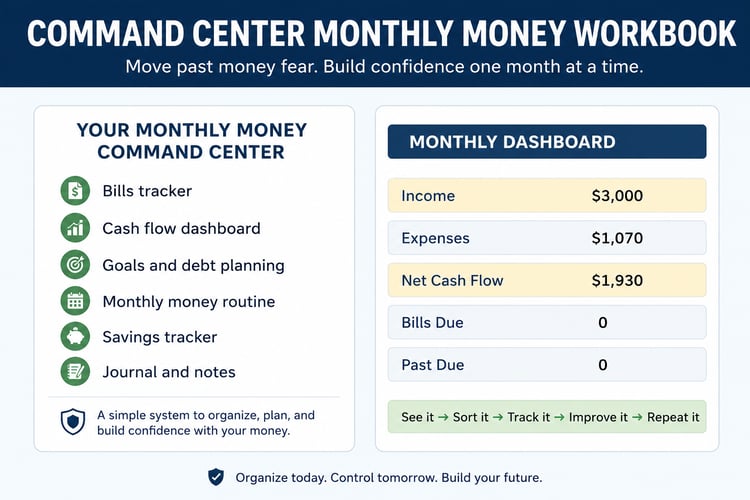750x500 pixels.
Task: Open the Savings tracker text item
Action: pos(160,337)
